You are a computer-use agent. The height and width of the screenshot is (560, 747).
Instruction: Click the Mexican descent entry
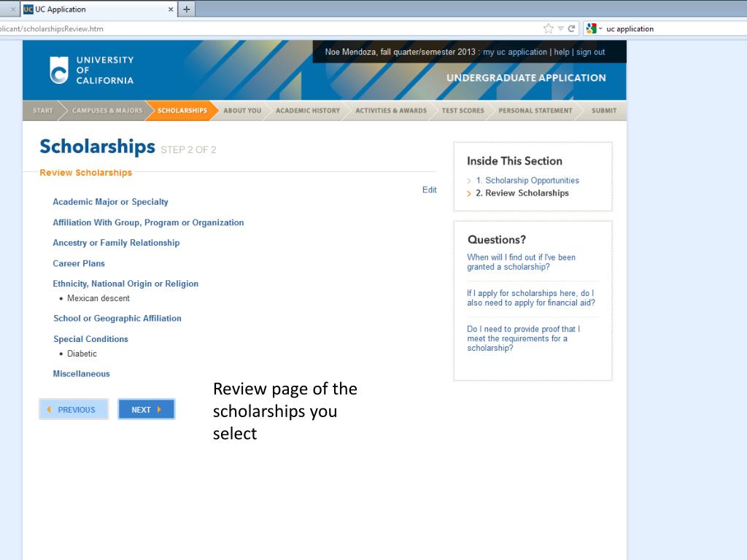click(x=98, y=298)
